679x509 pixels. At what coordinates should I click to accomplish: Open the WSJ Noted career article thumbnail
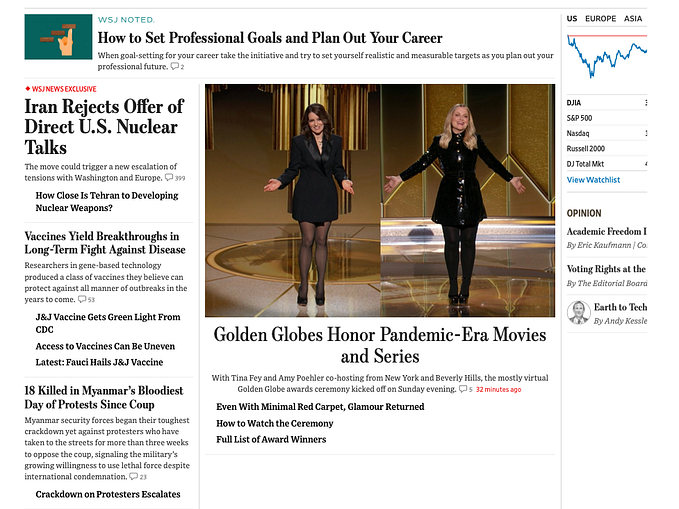click(x=58, y=37)
